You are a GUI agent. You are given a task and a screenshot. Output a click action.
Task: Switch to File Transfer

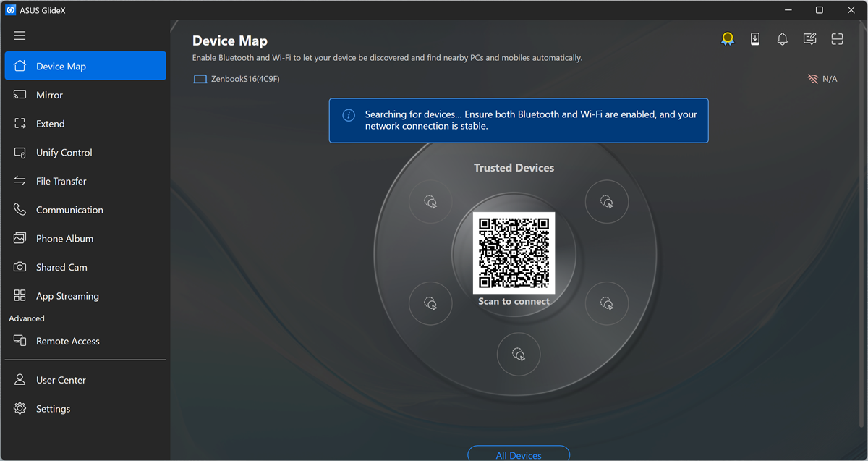tap(85, 181)
